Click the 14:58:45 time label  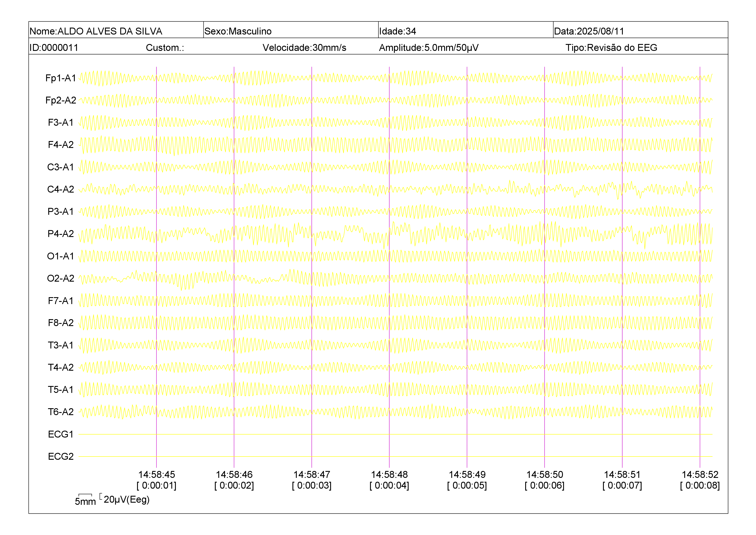click(156, 474)
